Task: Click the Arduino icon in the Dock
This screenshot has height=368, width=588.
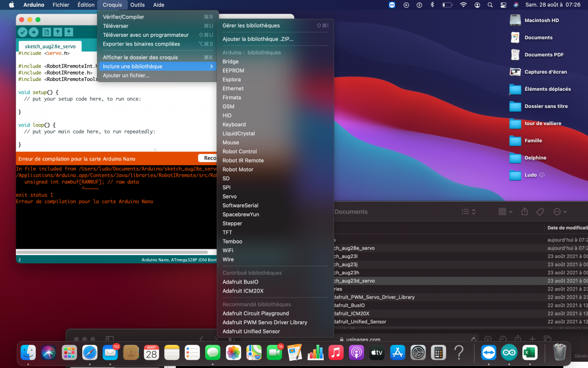Action: tap(509, 352)
